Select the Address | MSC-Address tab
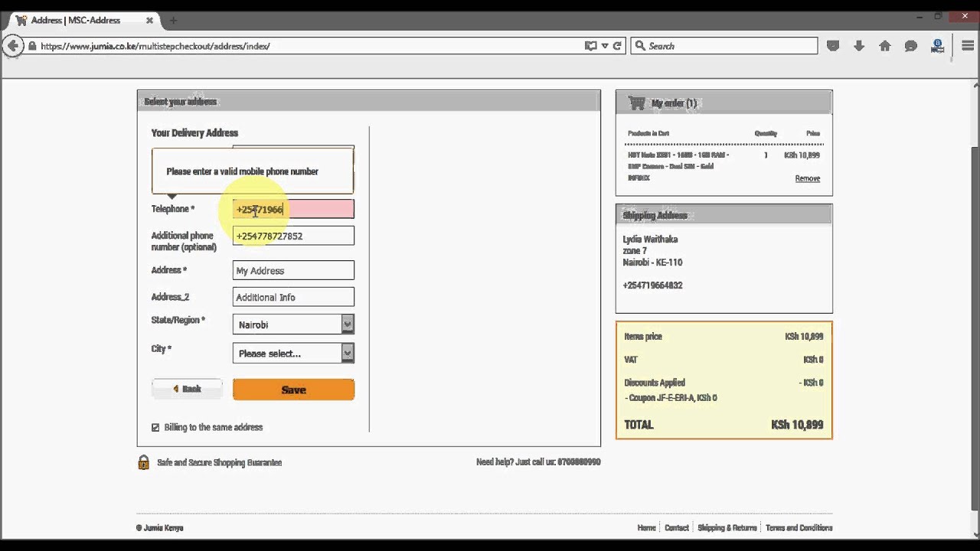 click(x=82, y=21)
